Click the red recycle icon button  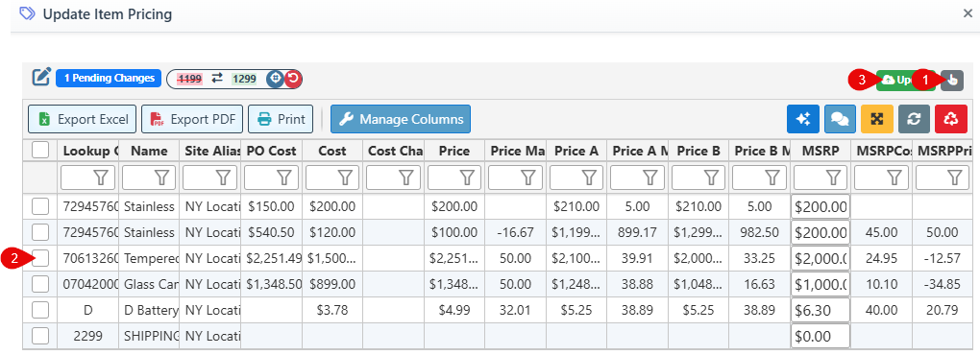pos(951,119)
